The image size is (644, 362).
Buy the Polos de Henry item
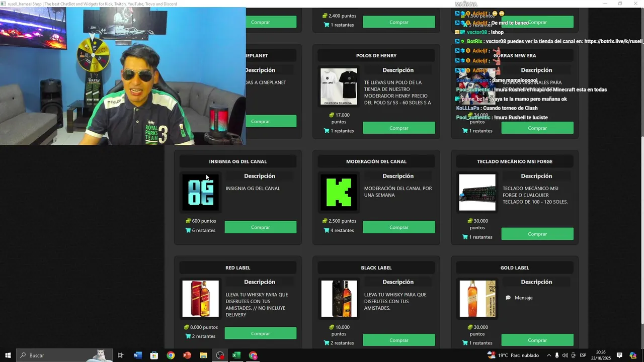[399, 128]
